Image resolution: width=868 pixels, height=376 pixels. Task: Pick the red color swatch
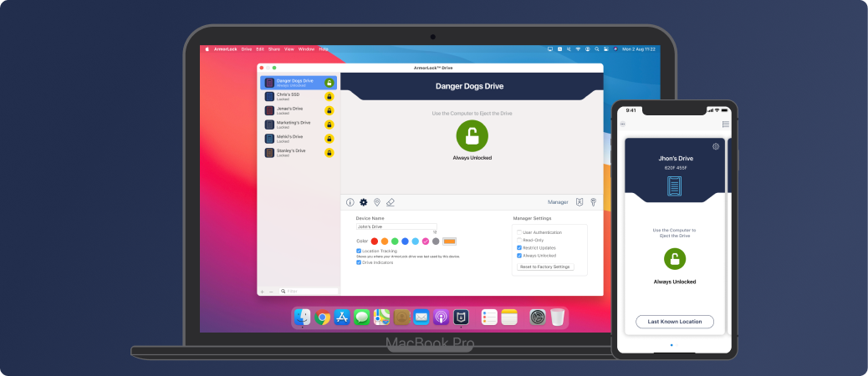[375, 241]
